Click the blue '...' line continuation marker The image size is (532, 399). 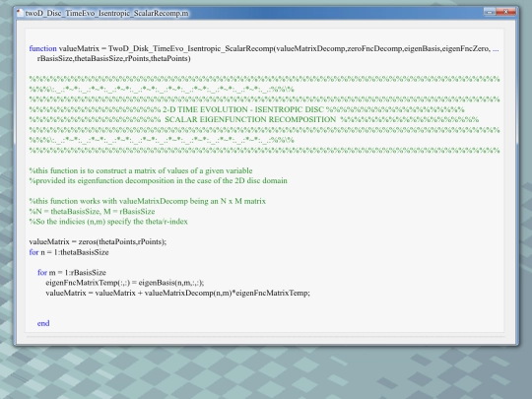(x=496, y=49)
